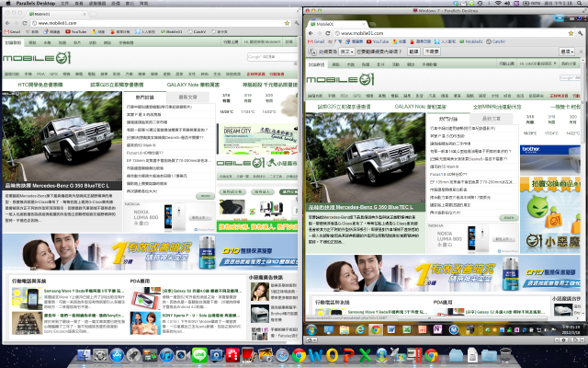Viewport: 588px width, 368px height.
Task: Open wrench menu in Windows Chrome
Action: (x=581, y=33)
